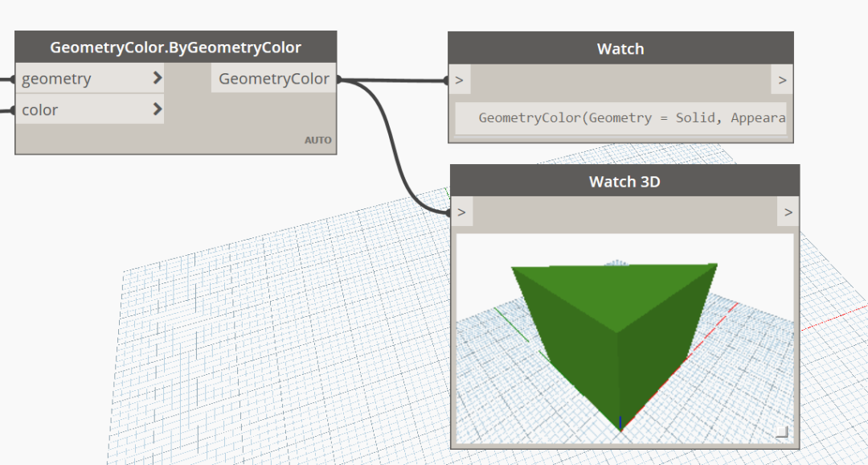This screenshot has width=868, height=465.
Task: Click the Watch 3D resize handle
Action: point(782,432)
